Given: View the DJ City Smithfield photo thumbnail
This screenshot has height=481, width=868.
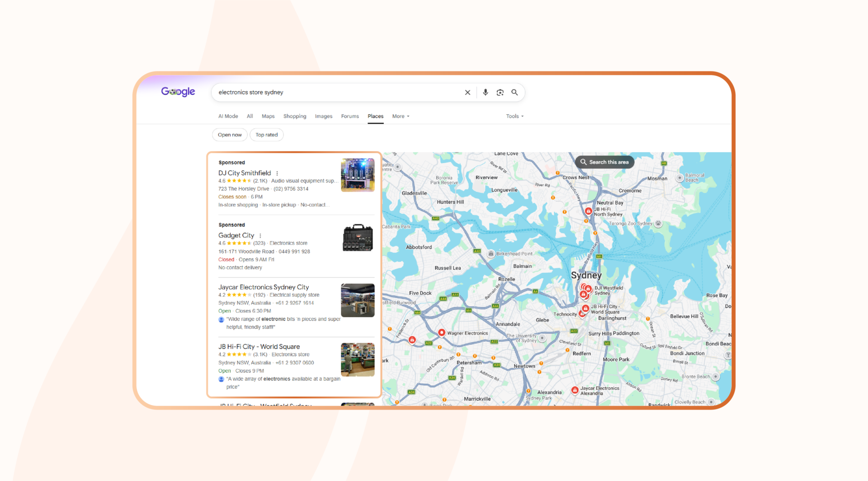Looking at the screenshot, I should 358,175.
